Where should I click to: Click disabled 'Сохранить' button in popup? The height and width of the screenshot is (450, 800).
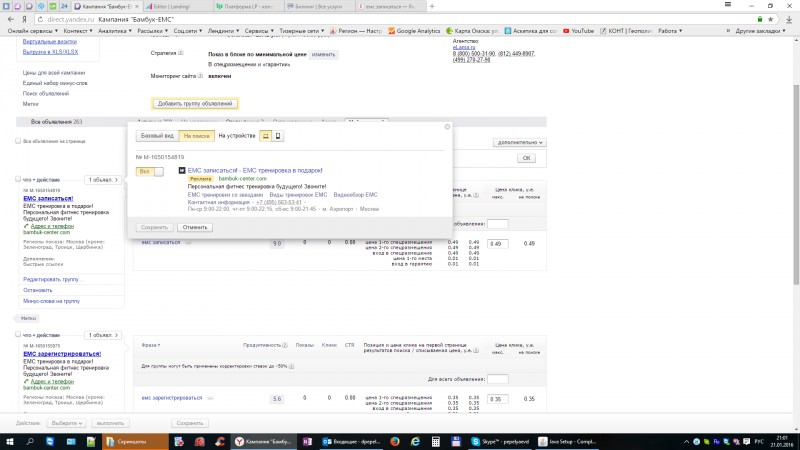click(x=154, y=228)
